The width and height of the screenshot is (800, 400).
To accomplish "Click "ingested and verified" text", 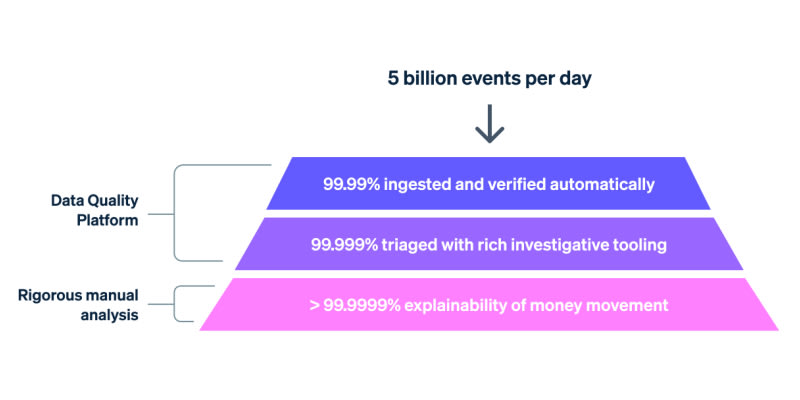I will coord(470,184).
